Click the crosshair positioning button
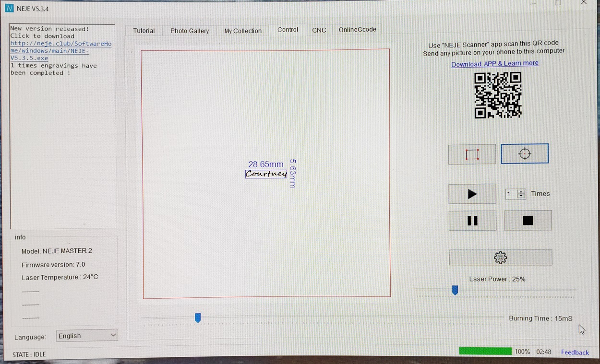 point(525,154)
